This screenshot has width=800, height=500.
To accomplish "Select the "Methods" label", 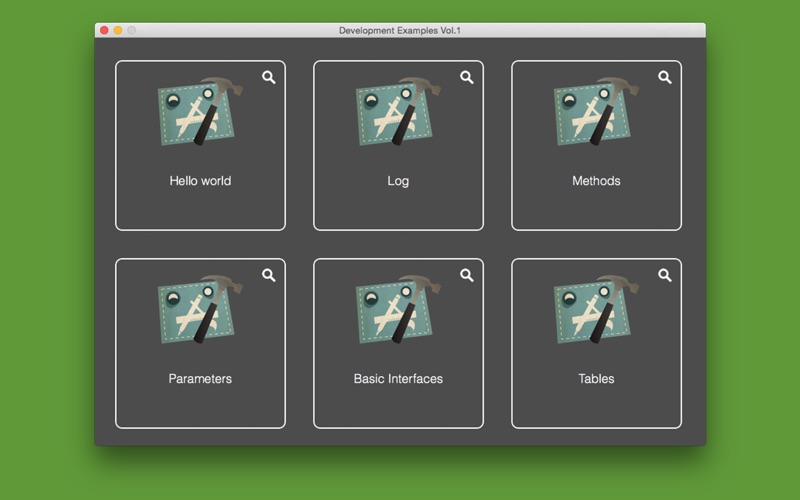I will pos(596,181).
